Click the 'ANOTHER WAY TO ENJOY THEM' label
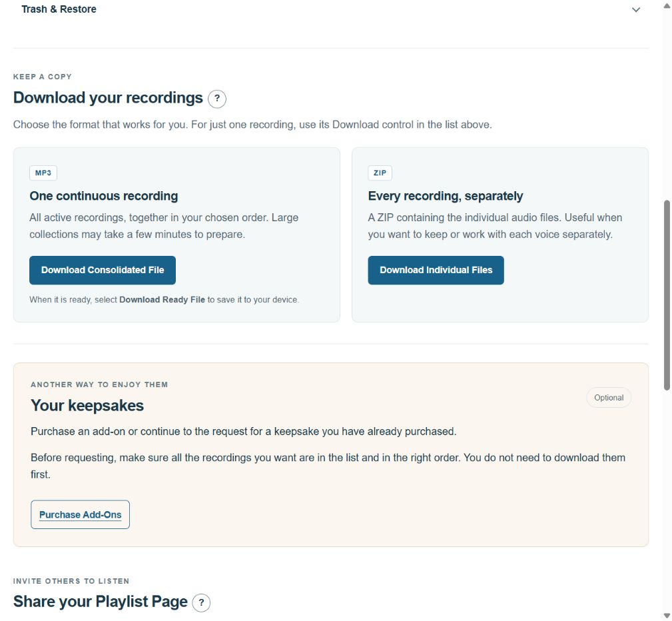Image resolution: width=672 pixels, height=621 pixels. (99, 384)
